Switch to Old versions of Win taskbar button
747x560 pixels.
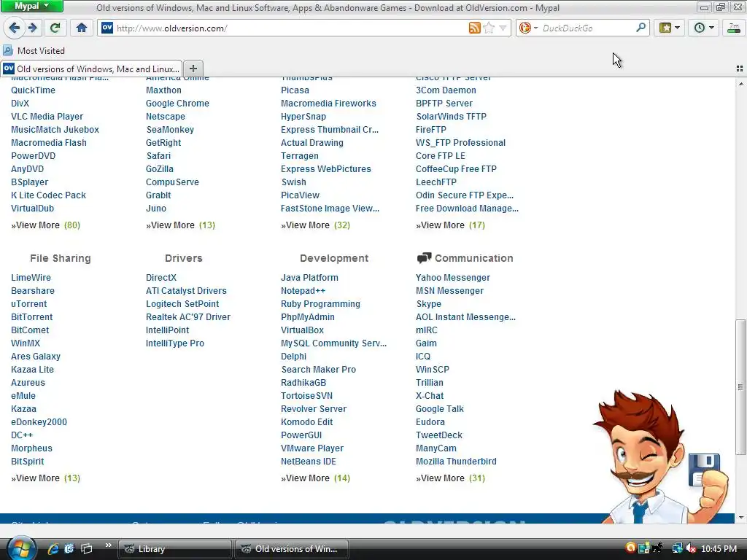coord(292,549)
